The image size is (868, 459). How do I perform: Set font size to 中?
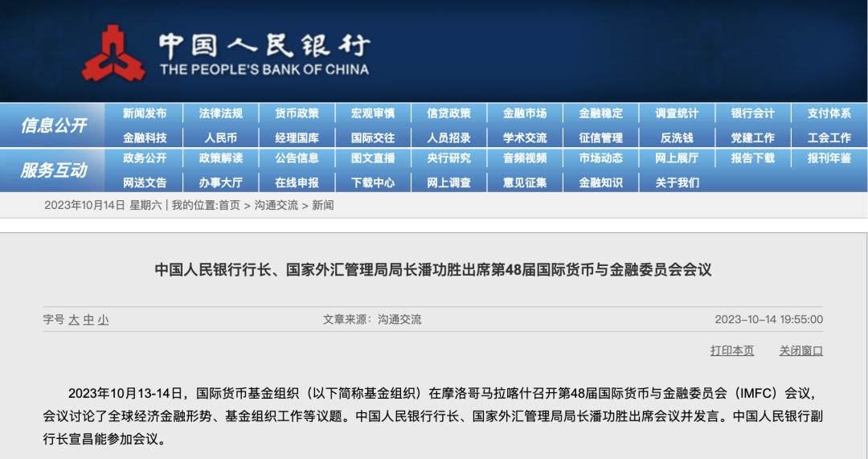coord(88,319)
